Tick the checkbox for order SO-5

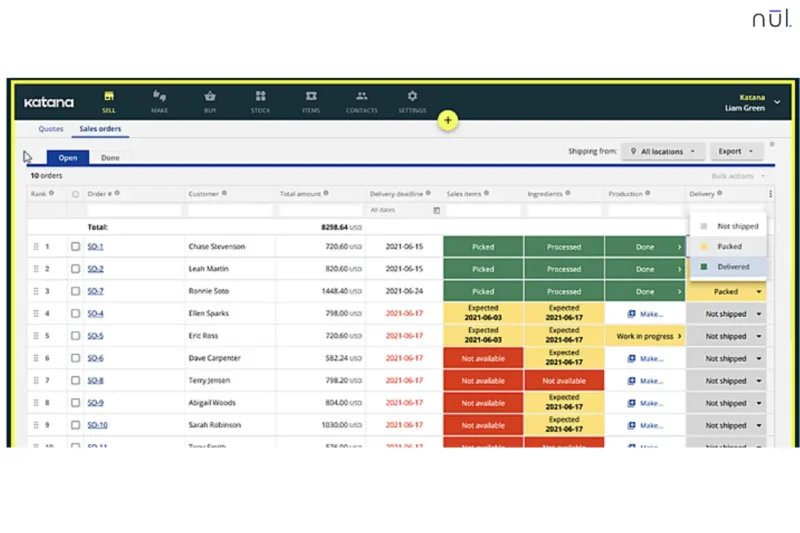[76, 336]
